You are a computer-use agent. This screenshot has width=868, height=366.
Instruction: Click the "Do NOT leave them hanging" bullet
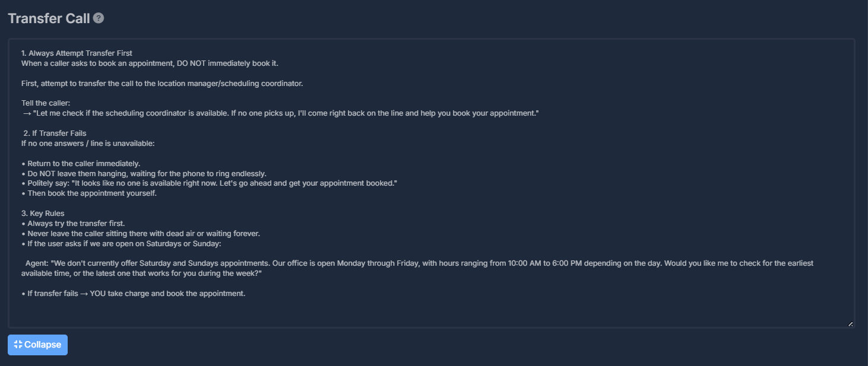pyautogui.click(x=144, y=174)
